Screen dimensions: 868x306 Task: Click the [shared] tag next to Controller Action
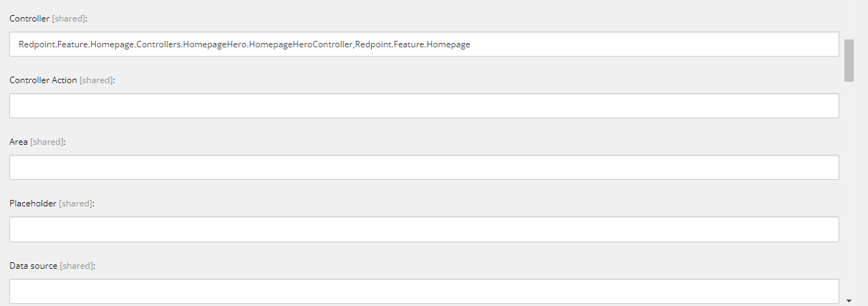96,80
